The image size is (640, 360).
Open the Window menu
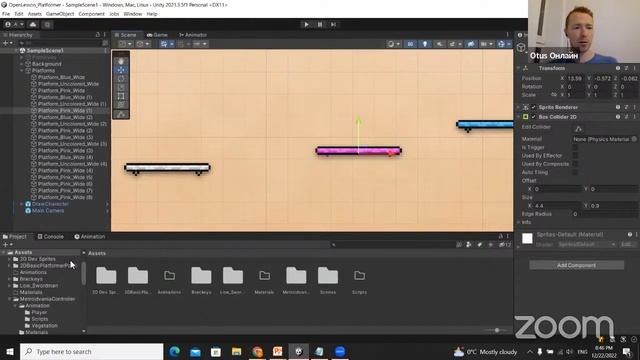[x=133, y=13]
